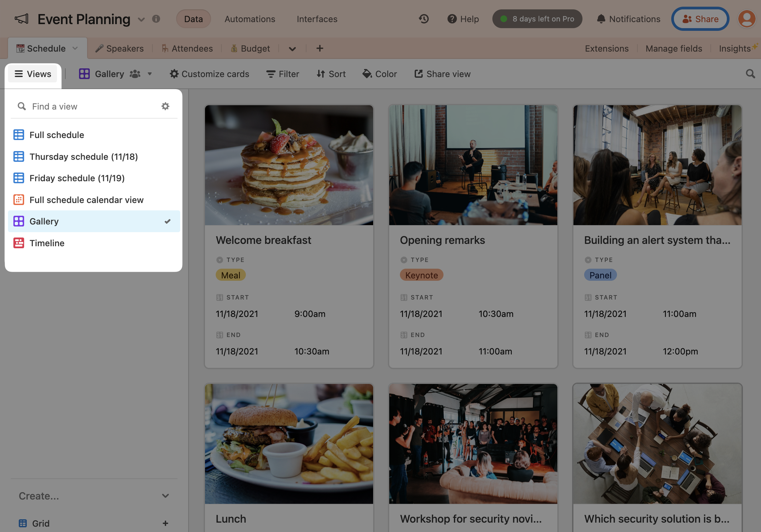Open Full schedule calendar view
The height and width of the screenshot is (532, 761).
coord(94,200)
